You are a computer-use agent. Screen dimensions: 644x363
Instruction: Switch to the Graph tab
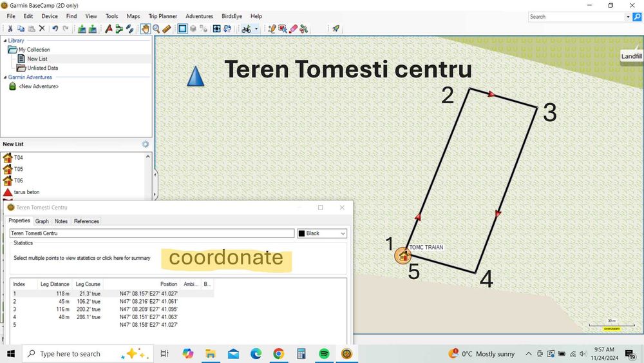42,221
